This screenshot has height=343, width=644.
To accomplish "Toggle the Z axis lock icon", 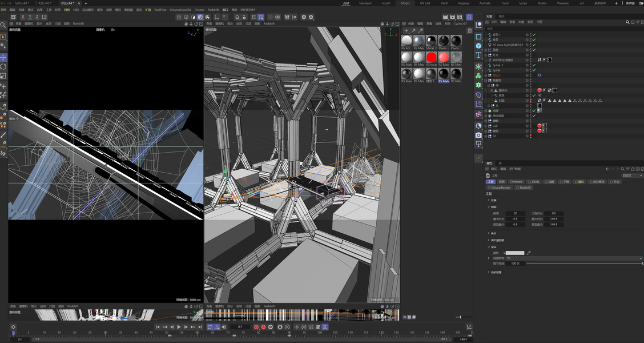I will click(37, 17).
